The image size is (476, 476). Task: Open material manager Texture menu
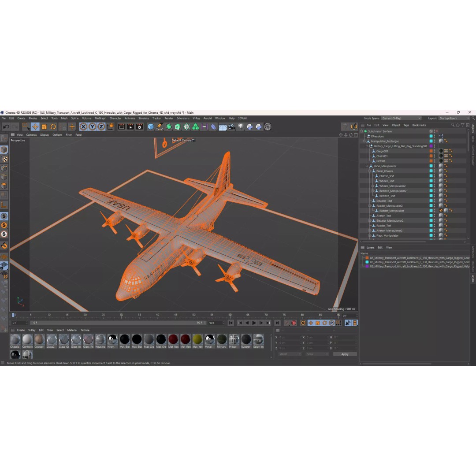point(85,330)
